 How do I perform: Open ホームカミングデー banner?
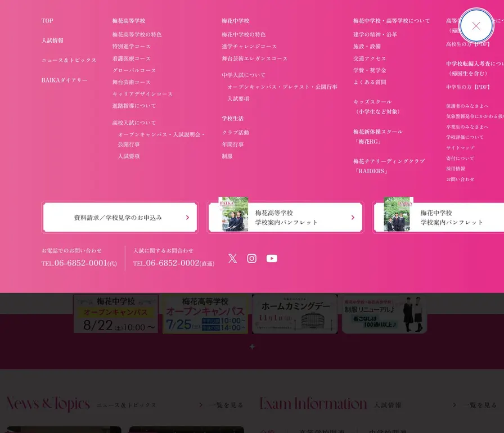(295, 314)
